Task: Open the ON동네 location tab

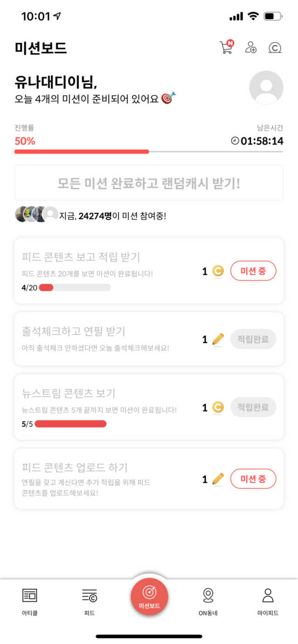Action: [x=208, y=602]
